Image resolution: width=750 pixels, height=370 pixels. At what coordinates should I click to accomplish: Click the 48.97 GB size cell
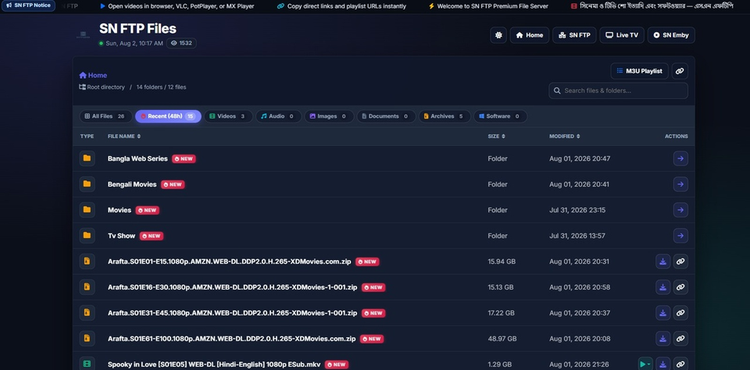click(x=502, y=339)
